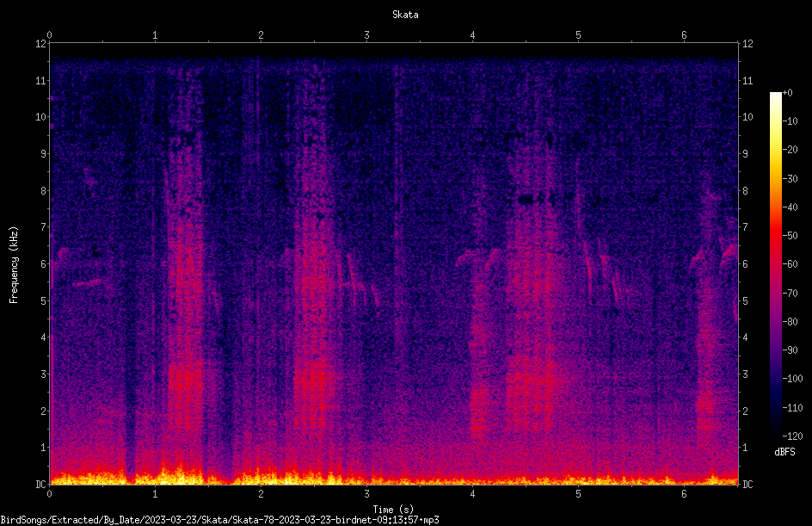Click the 9 kHz label on left axis
The width and height of the screenshot is (812, 526).
click(x=44, y=153)
